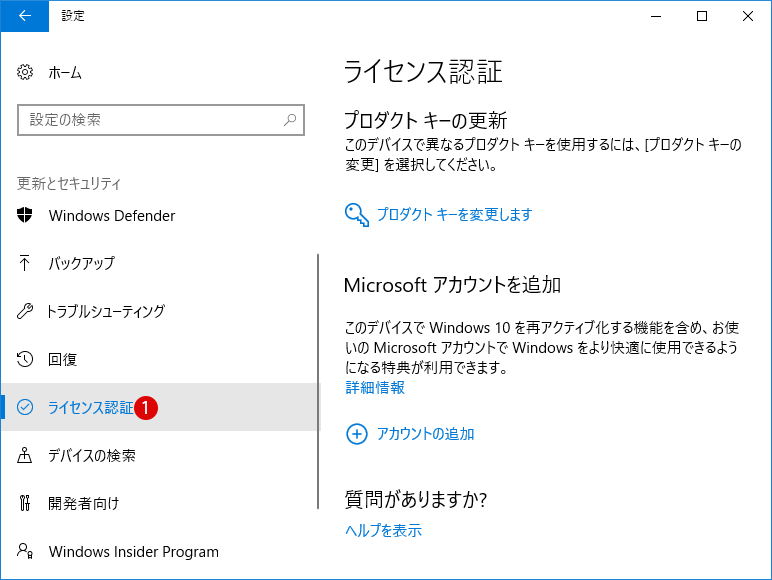Click the Troubleshooting wrench icon
The image size is (772, 580).
click(25, 311)
